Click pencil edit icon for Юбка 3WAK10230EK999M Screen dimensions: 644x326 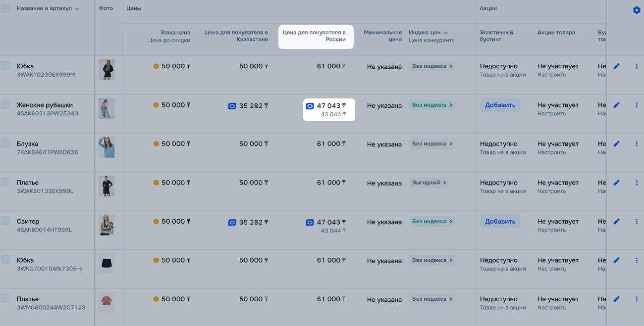coord(616,66)
